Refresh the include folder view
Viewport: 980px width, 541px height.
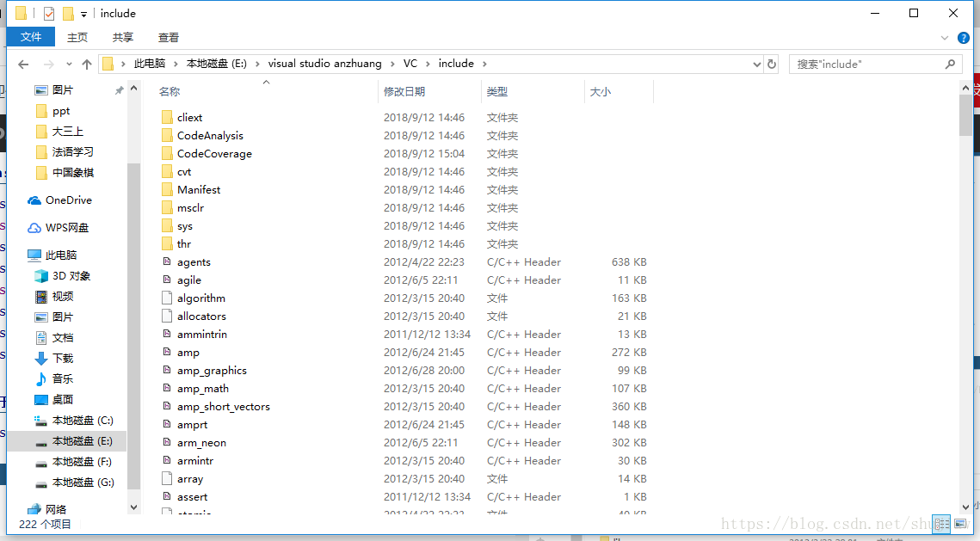[772, 65]
